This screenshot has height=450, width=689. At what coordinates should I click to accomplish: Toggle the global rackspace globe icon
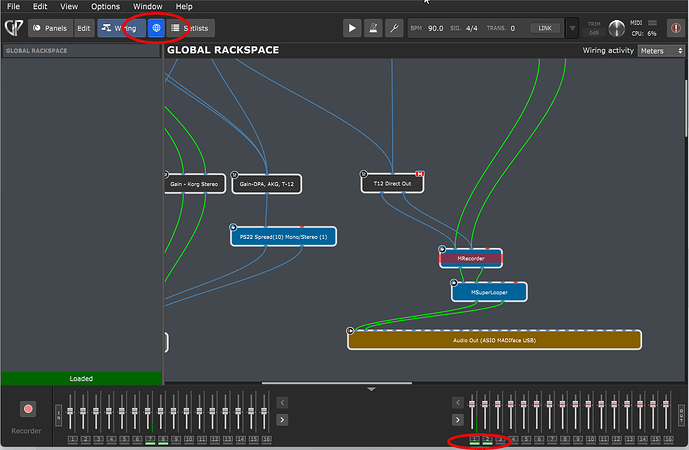(156, 28)
